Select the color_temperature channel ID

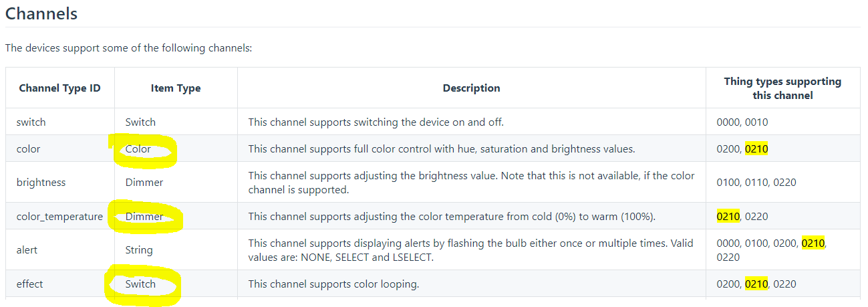(x=59, y=216)
